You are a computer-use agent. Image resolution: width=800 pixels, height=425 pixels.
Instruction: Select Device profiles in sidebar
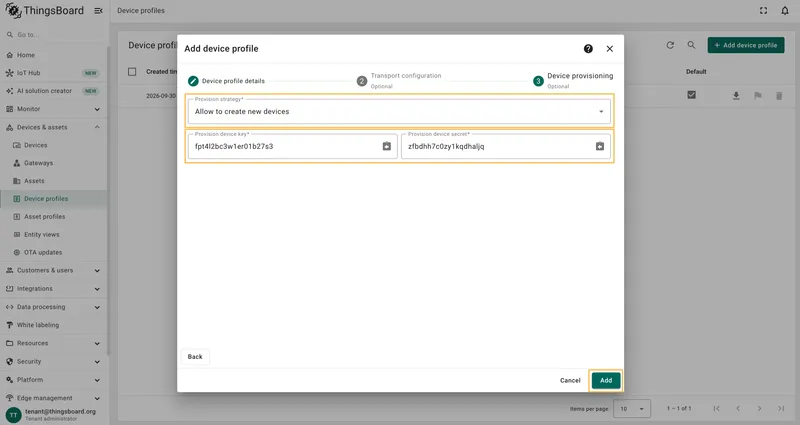coord(54,199)
